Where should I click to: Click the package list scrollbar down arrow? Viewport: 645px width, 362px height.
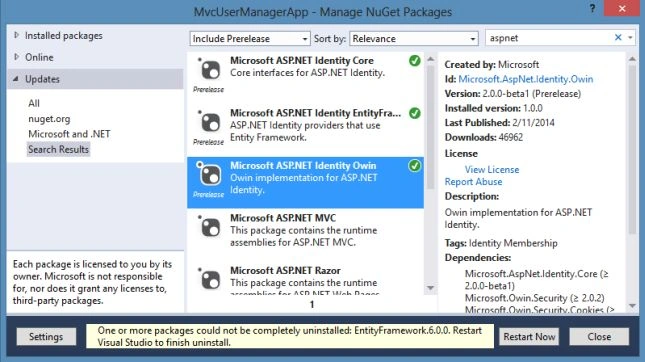coord(430,288)
